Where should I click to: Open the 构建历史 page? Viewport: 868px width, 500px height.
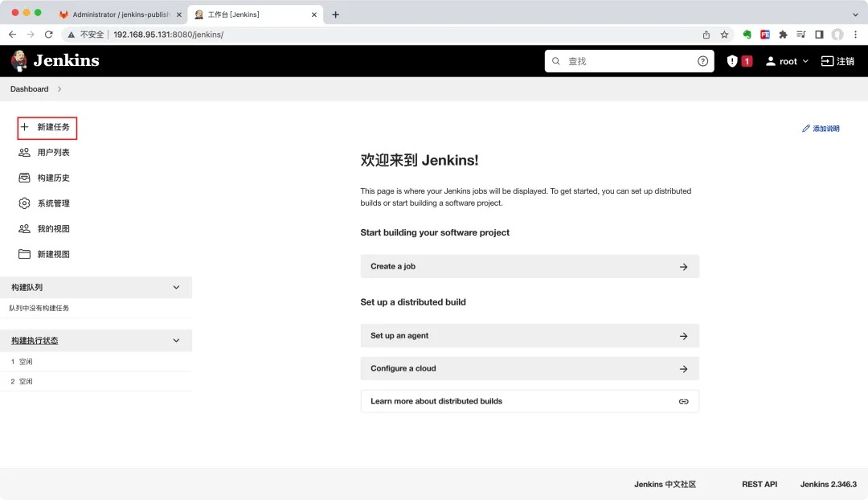(x=44, y=178)
